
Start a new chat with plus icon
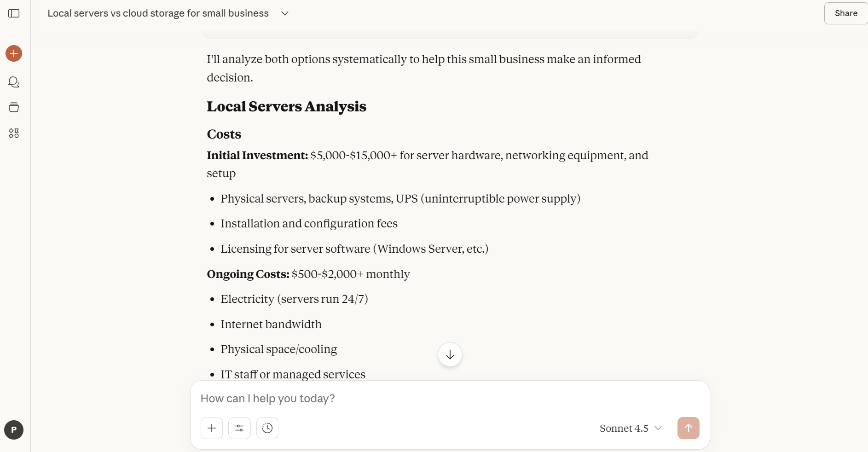click(x=14, y=53)
